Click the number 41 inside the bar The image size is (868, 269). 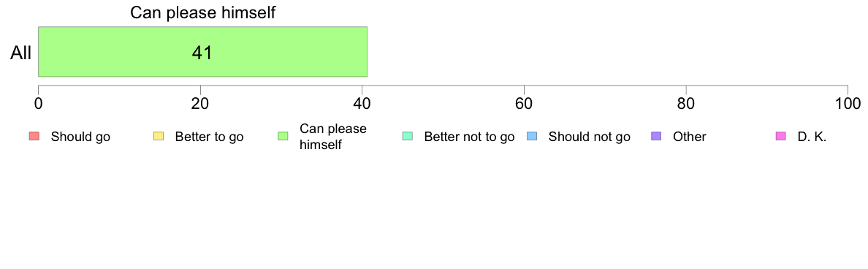[x=202, y=53]
